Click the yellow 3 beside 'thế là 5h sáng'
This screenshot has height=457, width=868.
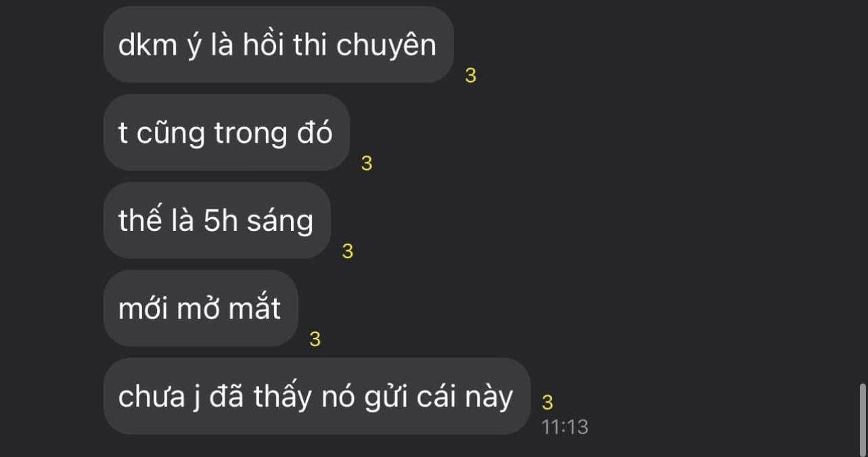348,252
